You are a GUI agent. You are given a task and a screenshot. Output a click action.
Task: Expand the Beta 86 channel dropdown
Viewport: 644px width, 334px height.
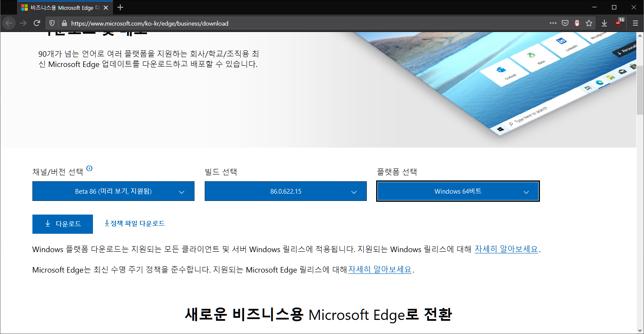113,191
